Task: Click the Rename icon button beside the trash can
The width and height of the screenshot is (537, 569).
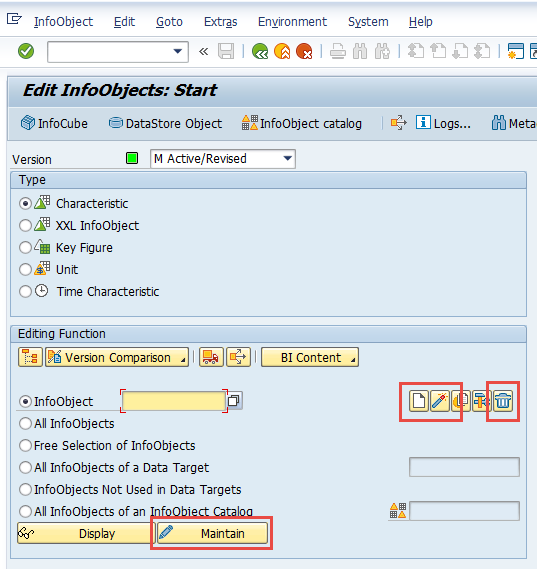Action: [482, 401]
